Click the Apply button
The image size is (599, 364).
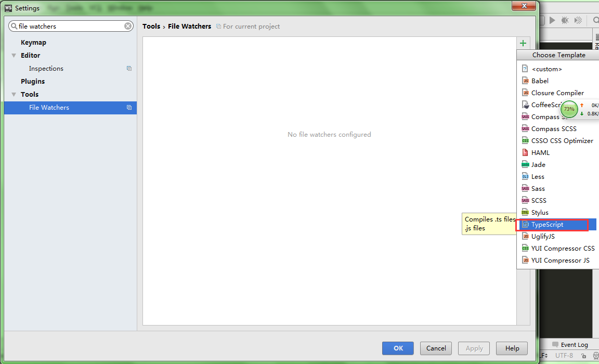pyautogui.click(x=474, y=348)
